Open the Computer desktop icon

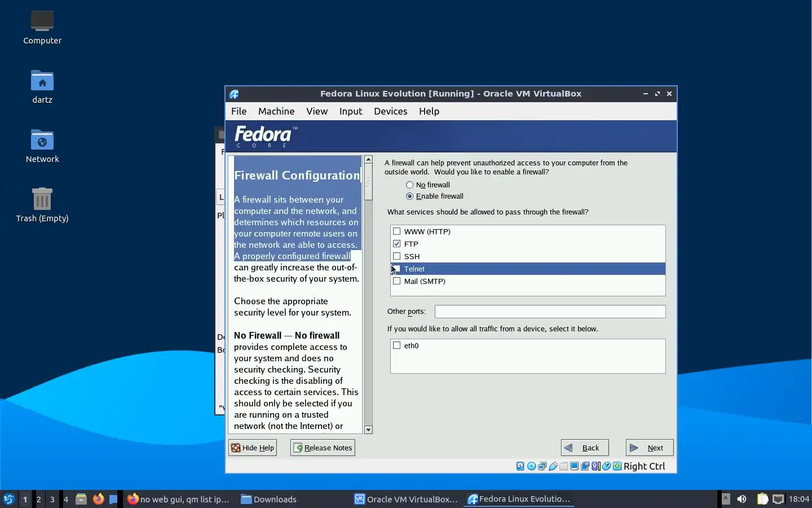tap(42, 27)
